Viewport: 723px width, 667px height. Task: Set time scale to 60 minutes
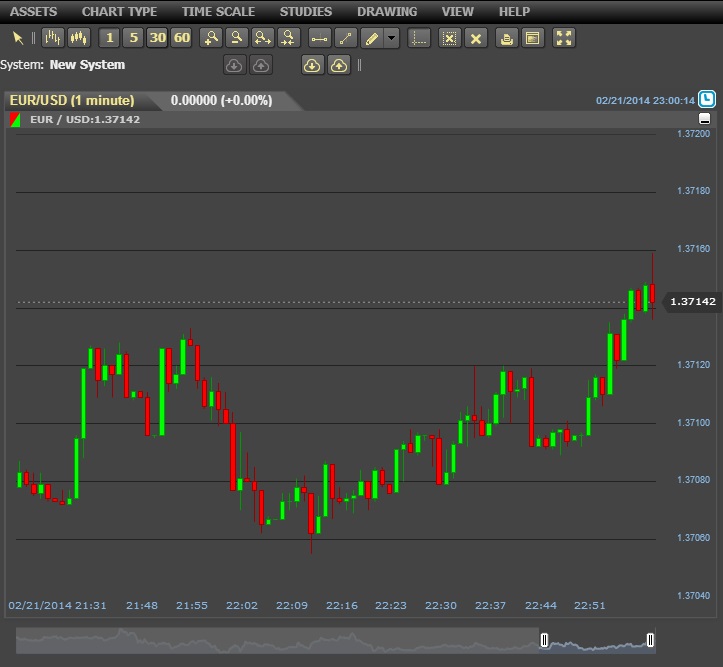[x=182, y=38]
